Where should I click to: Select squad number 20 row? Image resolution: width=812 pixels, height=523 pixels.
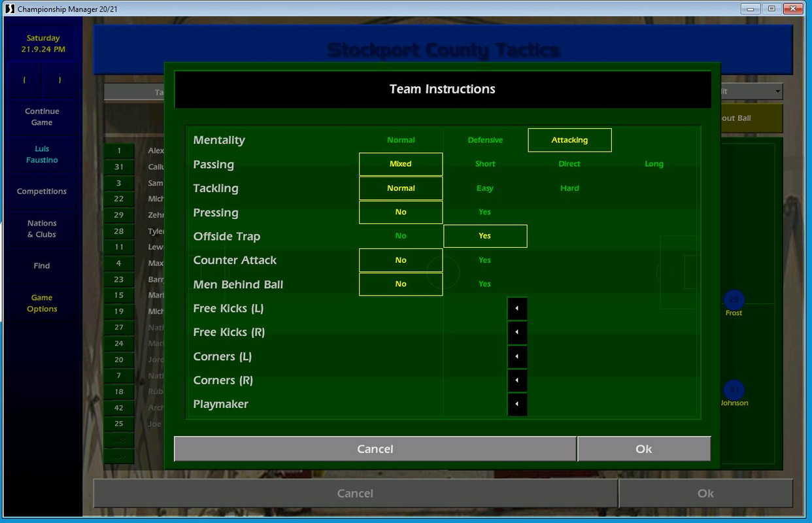point(119,360)
